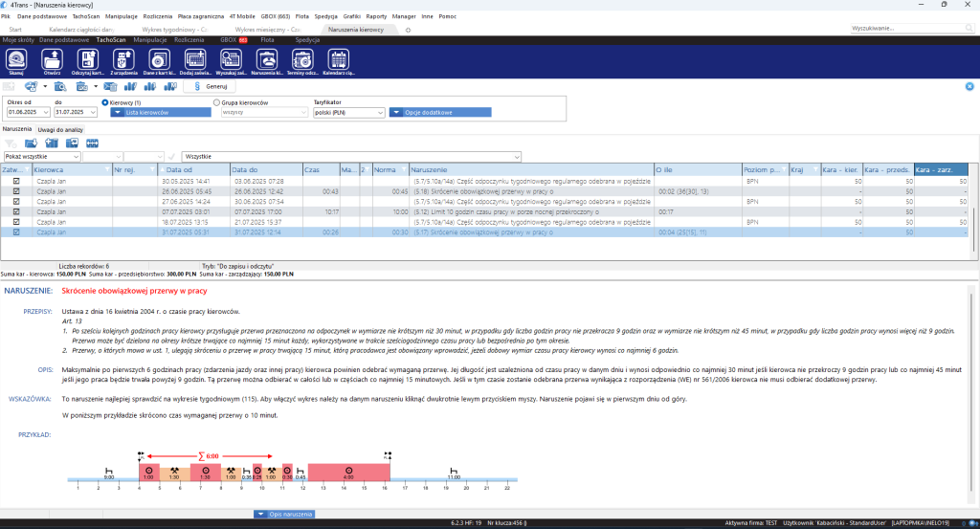Click the Z urządzenia USB icon
The height and width of the screenshot is (529, 980).
point(123,62)
